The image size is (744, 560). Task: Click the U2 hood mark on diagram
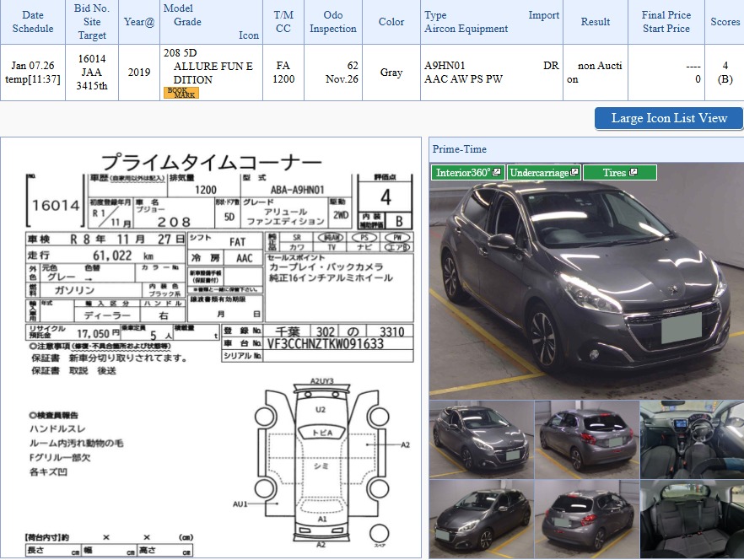[321, 410]
